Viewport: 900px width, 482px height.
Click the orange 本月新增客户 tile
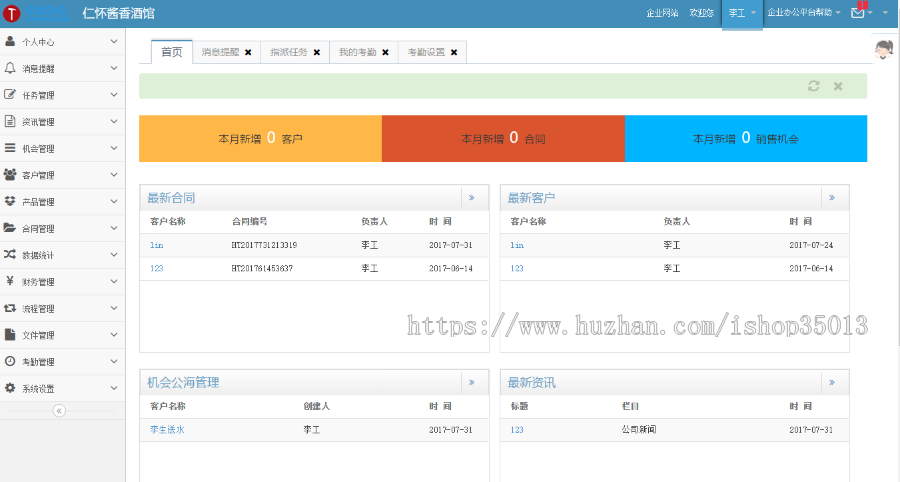click(x=261, y=138)
